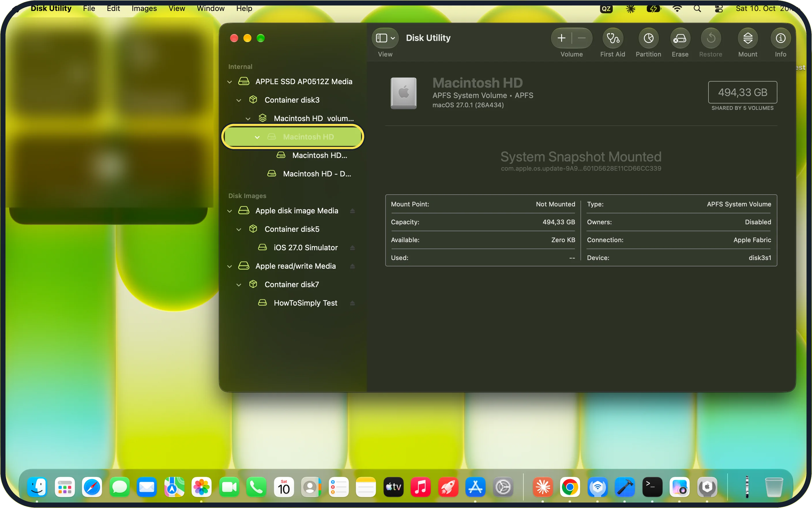Eject Apple read/write Media
The image size is (812, 508).
[x=352, y=266]
